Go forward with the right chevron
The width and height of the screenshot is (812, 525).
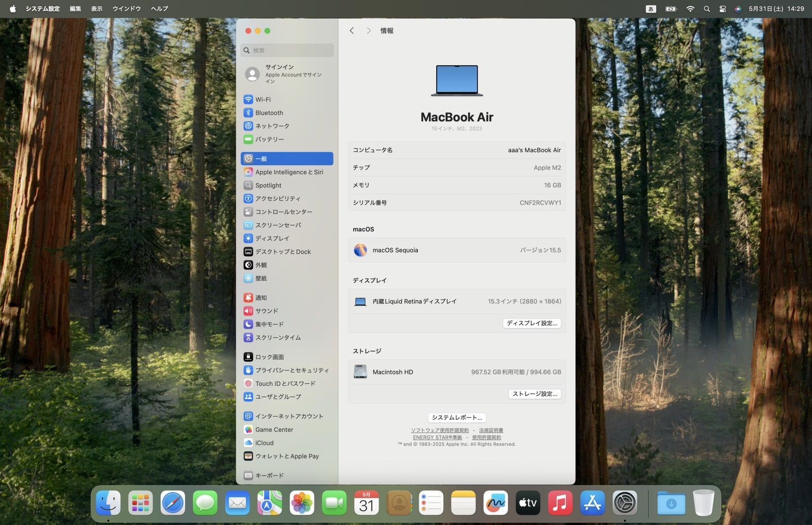369,31
